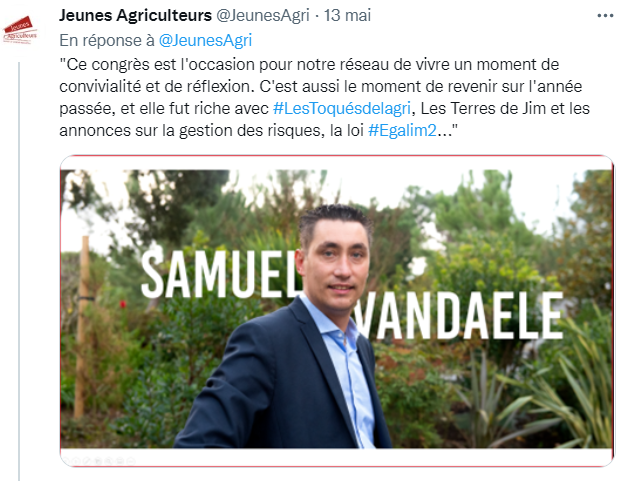Enlarge the Samuel Vandaele photo

(x=337, y=311)
